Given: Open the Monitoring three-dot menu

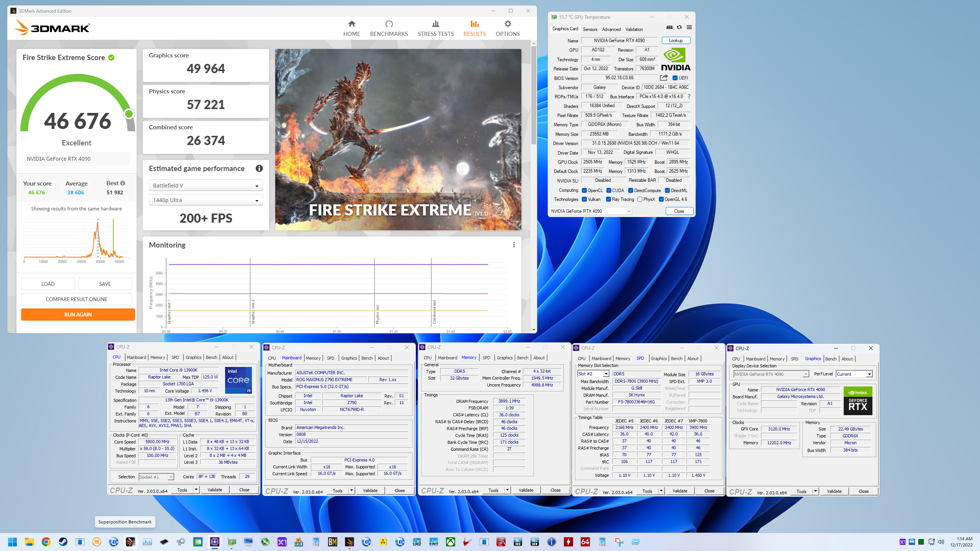Looking at the screenshot, I should point(514,245).
